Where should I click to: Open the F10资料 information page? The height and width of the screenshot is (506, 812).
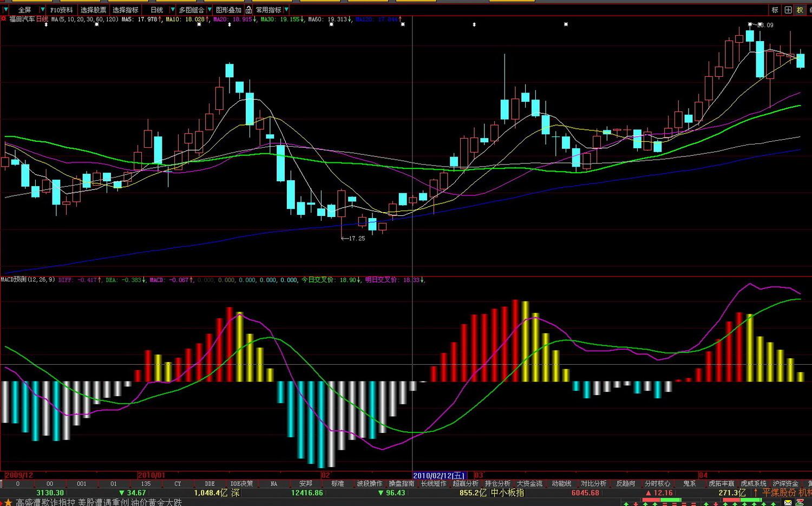click(x=61, y=10)
